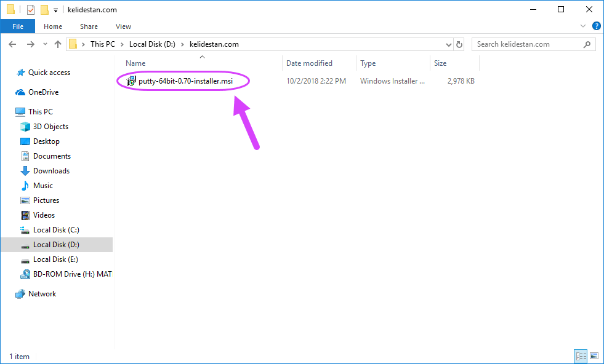Open Music in the sidebar
Image resolution: width=604 pixels, height=364 pixels.
pyautogui.click(x=42, y=186)
